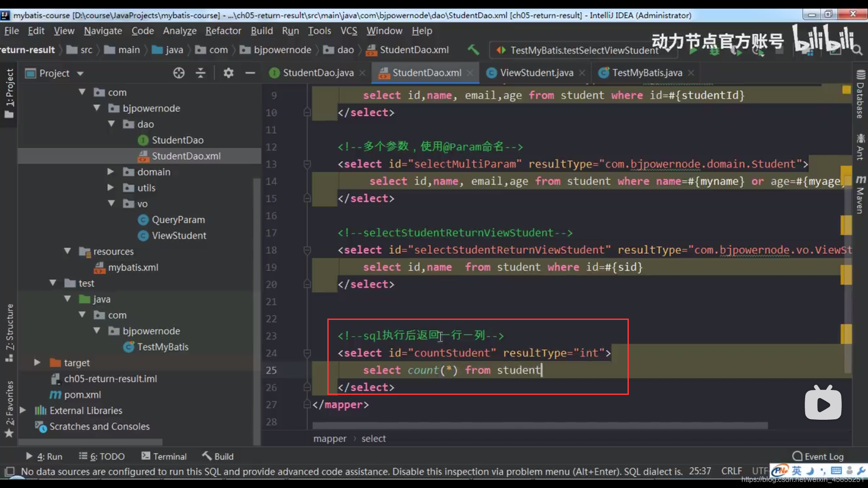Click the 25:37 cursor position indicator
Image resolution: width=868 pixels, height=488 pixels.
[x=700, y=471]
